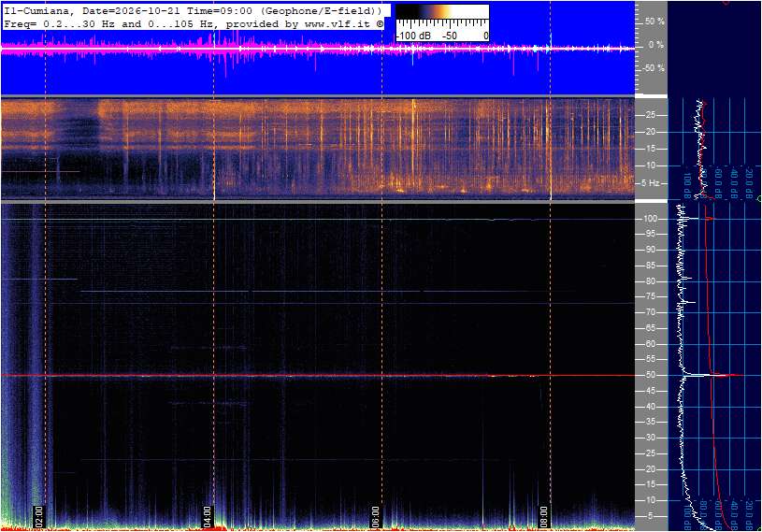The width and height of the screenshot is (762, 532).
Task: Click the 75 tick on the frequency axis
Action: [650, 296]
